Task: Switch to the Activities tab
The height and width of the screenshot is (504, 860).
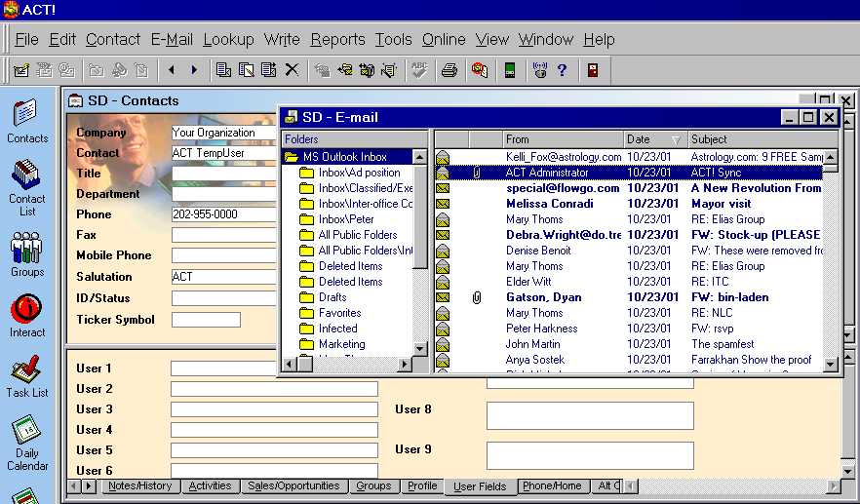Action: (x=210, y=485)
